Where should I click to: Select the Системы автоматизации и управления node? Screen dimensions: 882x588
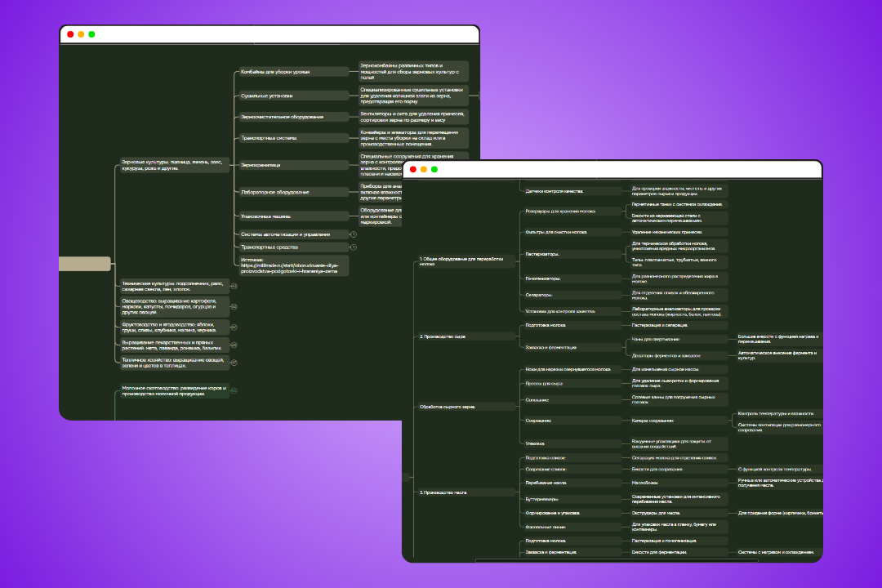294,234
